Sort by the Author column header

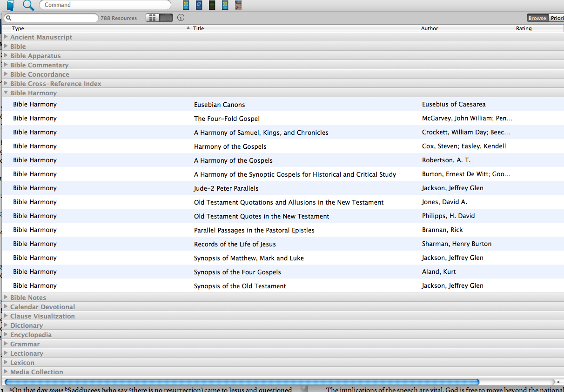point(430,28)
